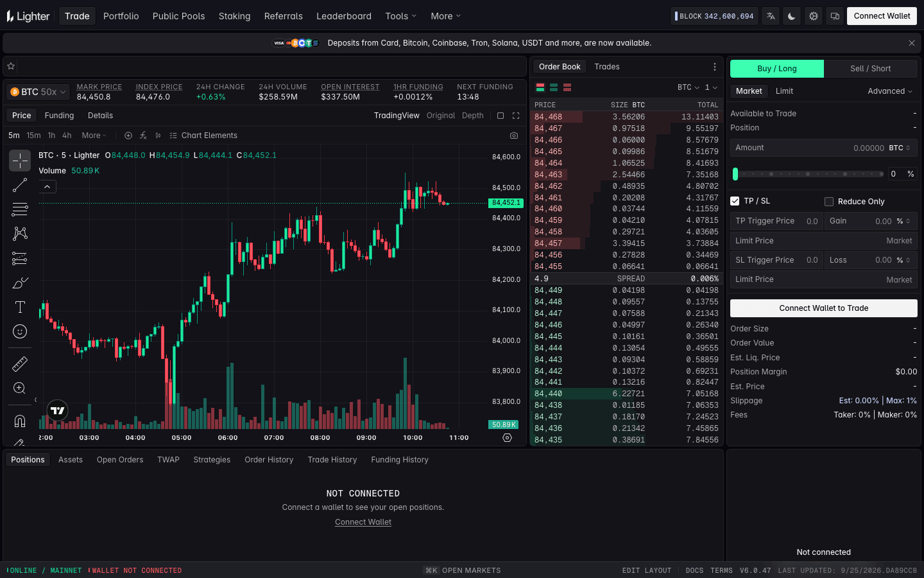Image resolution: width=924 pixels, height=578 pixels.
Task: Select the Limit order type
Action: click(784, 91)
